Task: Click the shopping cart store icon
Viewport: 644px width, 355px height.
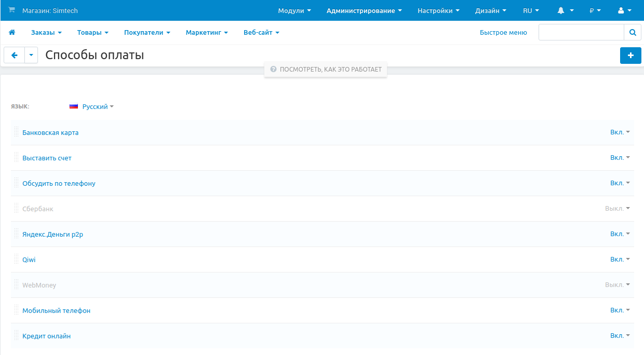Action: pos(12,10)
